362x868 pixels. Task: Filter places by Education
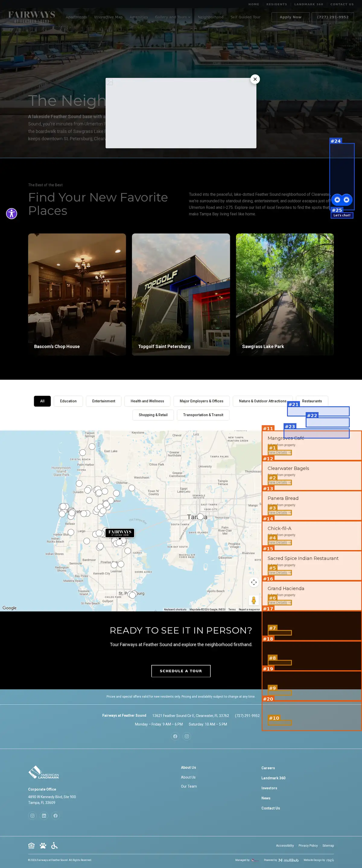pyautogui.click(x=68, y=401)
